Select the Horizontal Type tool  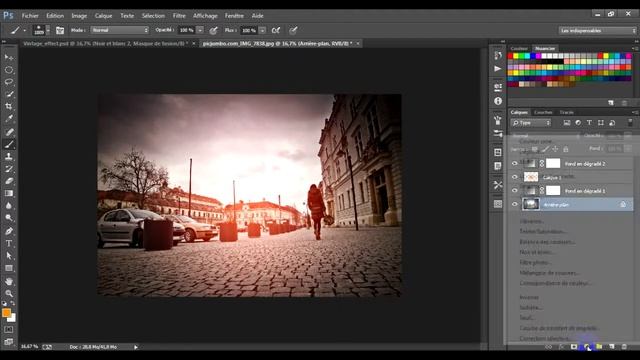point(9,243)
